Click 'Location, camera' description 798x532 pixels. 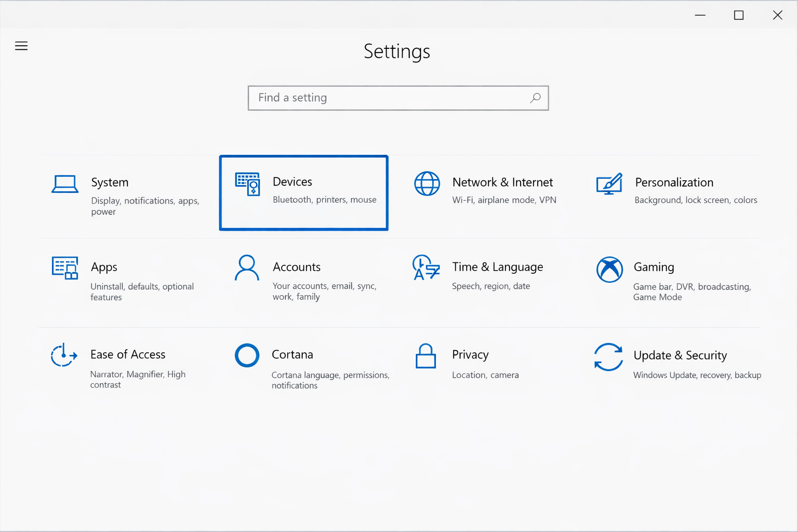485,375
